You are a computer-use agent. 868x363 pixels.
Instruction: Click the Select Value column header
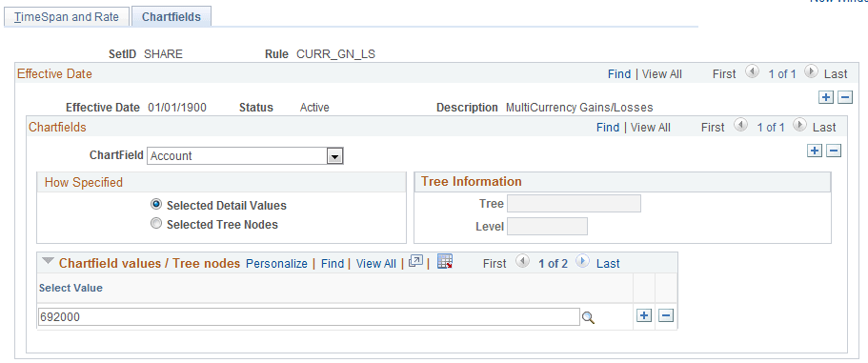pos(71,288)
